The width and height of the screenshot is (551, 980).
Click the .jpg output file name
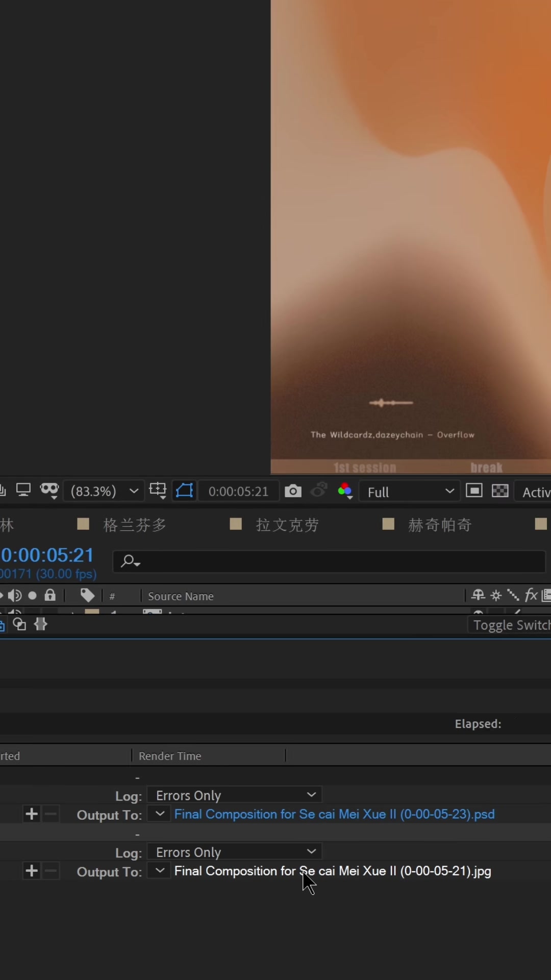click(x=332, y=871)
